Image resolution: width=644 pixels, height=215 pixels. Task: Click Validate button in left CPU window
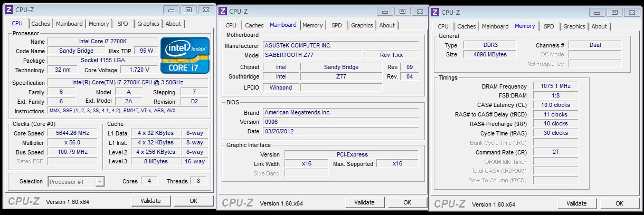pyautogui.click(x=151, y=201)
